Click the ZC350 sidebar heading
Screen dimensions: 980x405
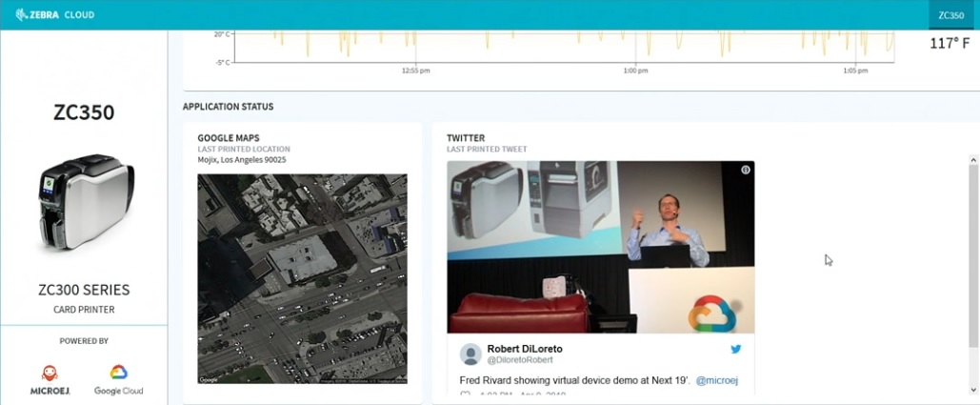(84, 112)
